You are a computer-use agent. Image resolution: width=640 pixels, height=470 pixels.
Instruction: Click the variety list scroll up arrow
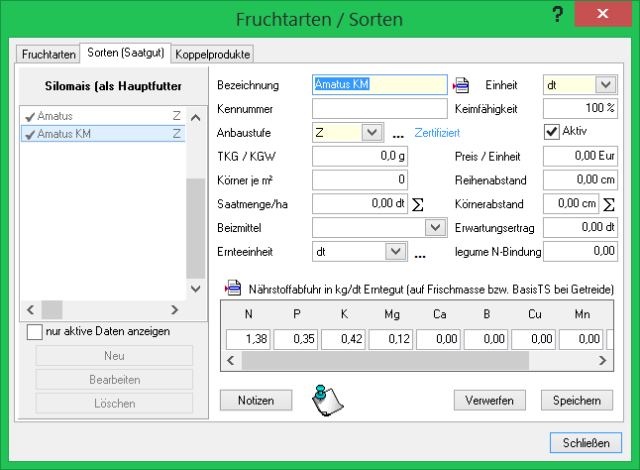(196, 118)
